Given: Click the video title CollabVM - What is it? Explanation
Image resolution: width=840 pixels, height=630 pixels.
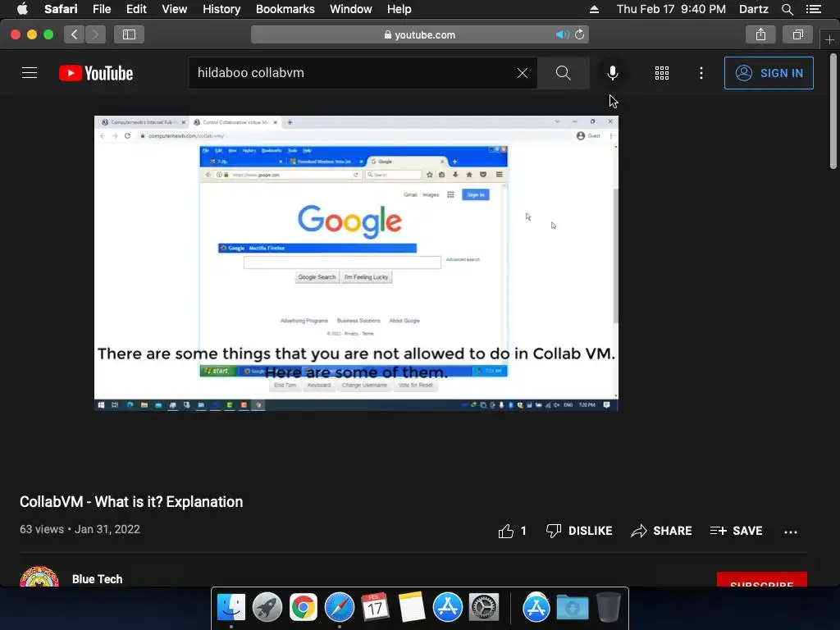Looking at the screenshot, I should (131, 502).
